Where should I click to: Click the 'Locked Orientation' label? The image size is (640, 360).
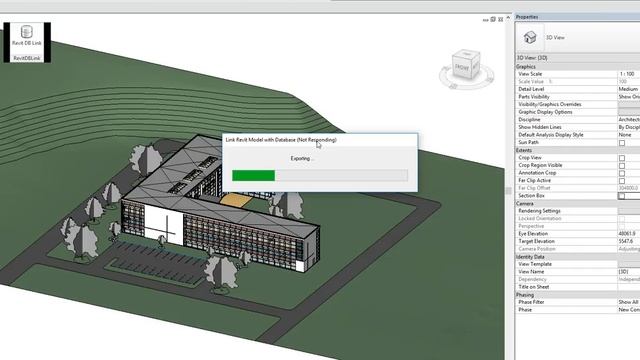[540, 219]
